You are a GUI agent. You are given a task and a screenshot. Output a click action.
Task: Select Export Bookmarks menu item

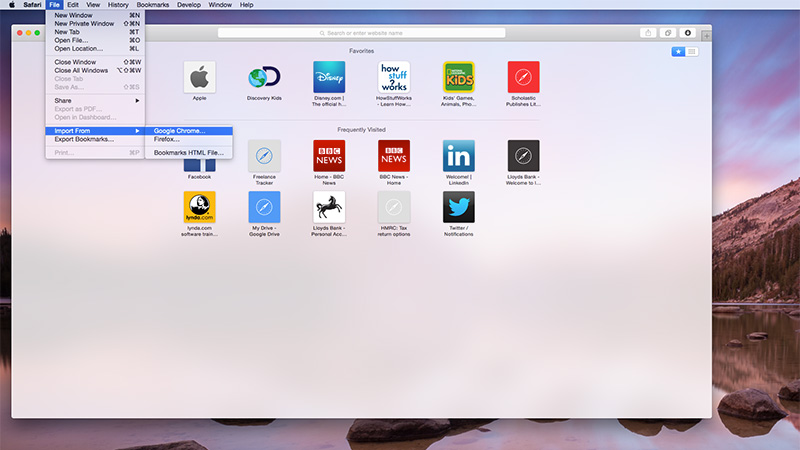pyautogui.click(x=95, y=139)
